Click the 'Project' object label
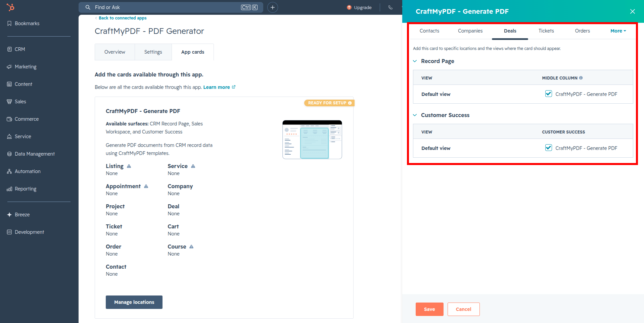The image size is (644, 323). (x=115, y=206)
